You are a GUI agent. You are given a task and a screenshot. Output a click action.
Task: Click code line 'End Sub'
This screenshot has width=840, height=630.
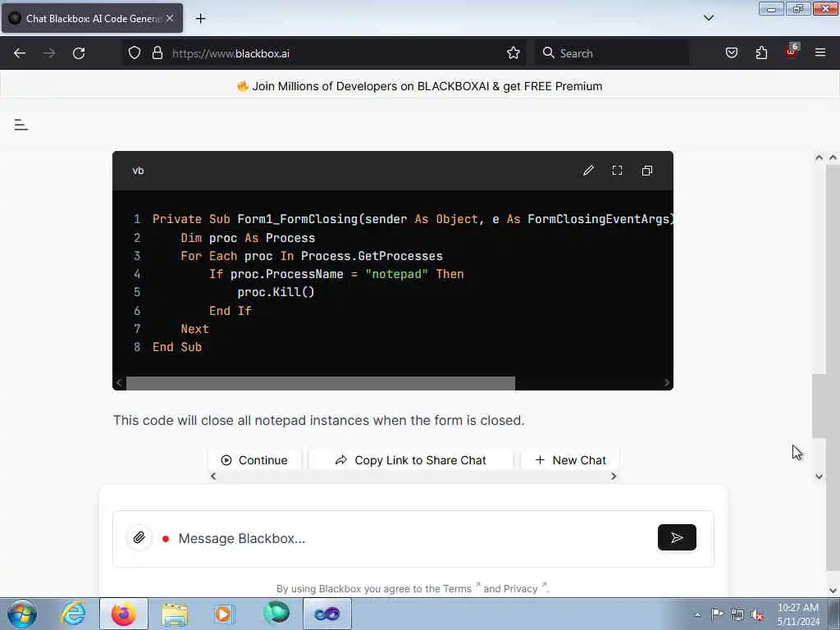[x=177, y=347]
